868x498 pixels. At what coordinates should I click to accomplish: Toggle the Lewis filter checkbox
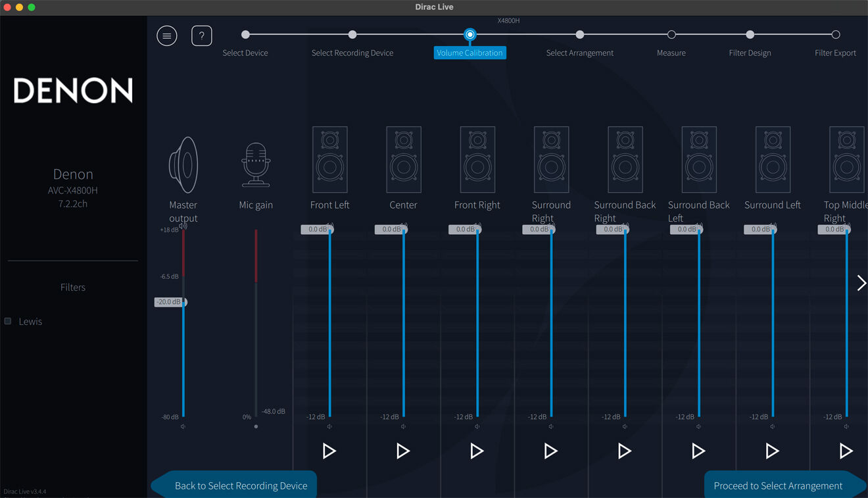pyautogui.click(x=8, y=321)
